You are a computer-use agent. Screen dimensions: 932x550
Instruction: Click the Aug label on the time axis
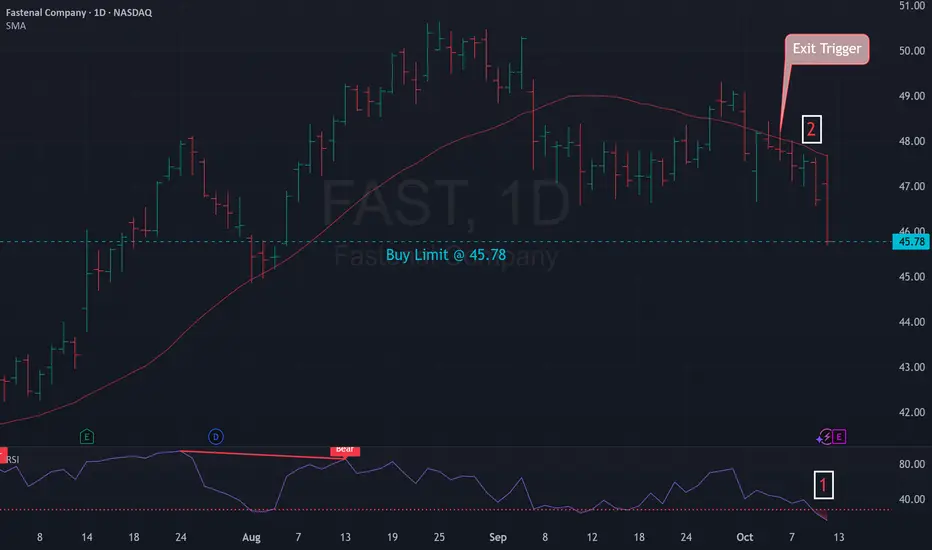tap(251, 538)
